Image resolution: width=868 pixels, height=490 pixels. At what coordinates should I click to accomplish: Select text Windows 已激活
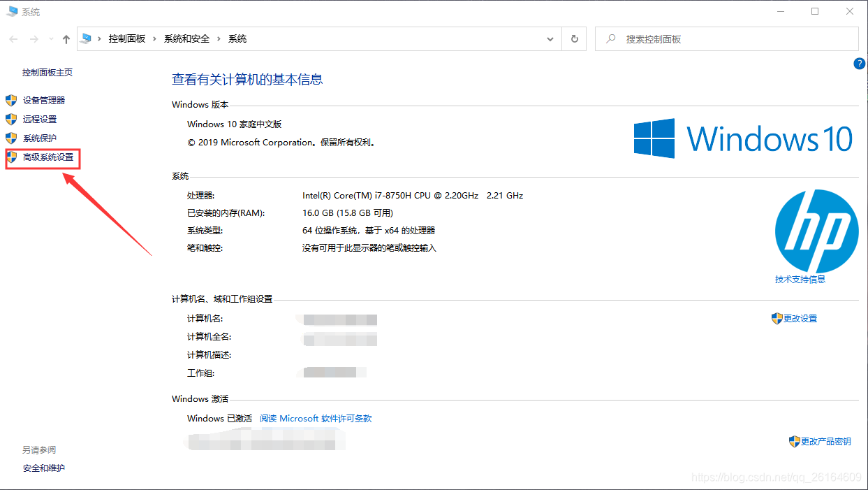219,419
